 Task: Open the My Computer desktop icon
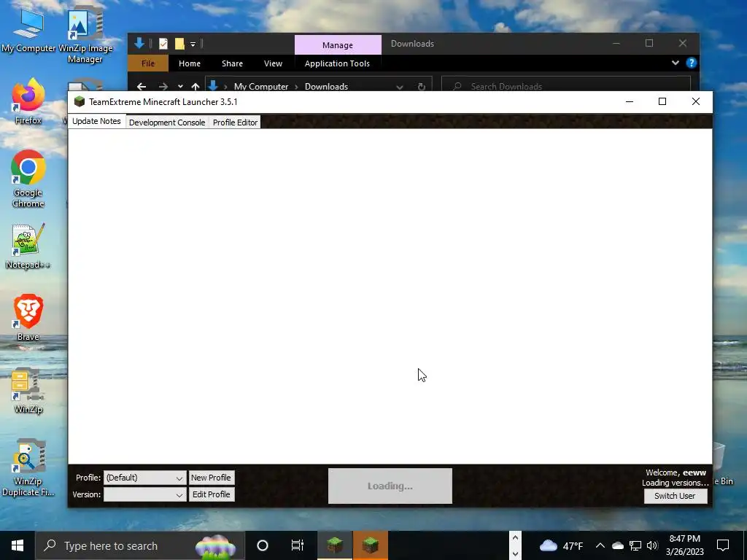coord(28,29)
